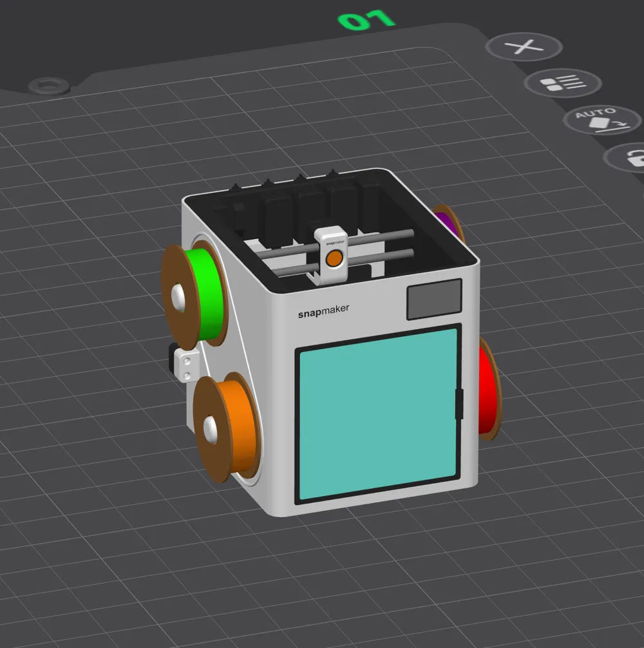644x648 pixels.
Task: Select the white bracket between the spools
Action: [187, 366]
